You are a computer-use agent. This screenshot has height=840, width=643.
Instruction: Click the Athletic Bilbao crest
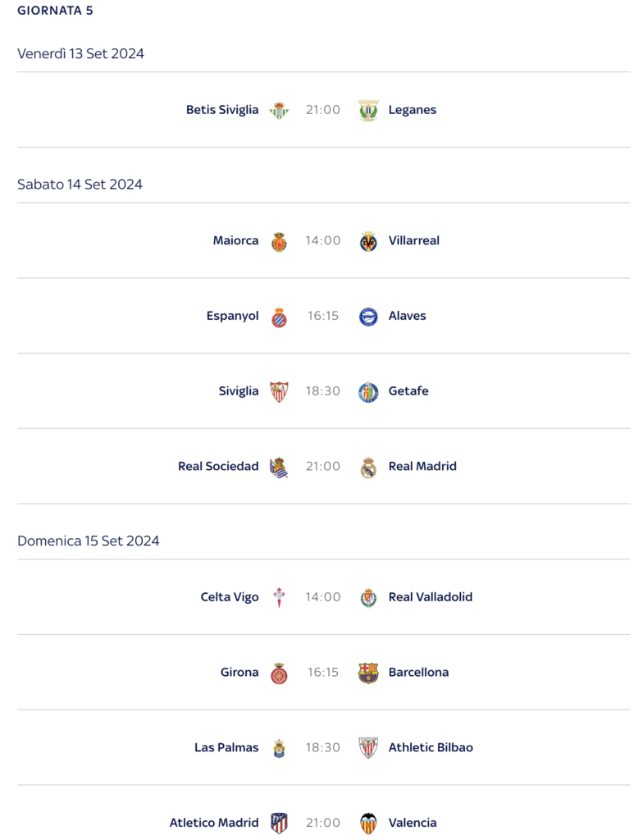click(368, 748)
